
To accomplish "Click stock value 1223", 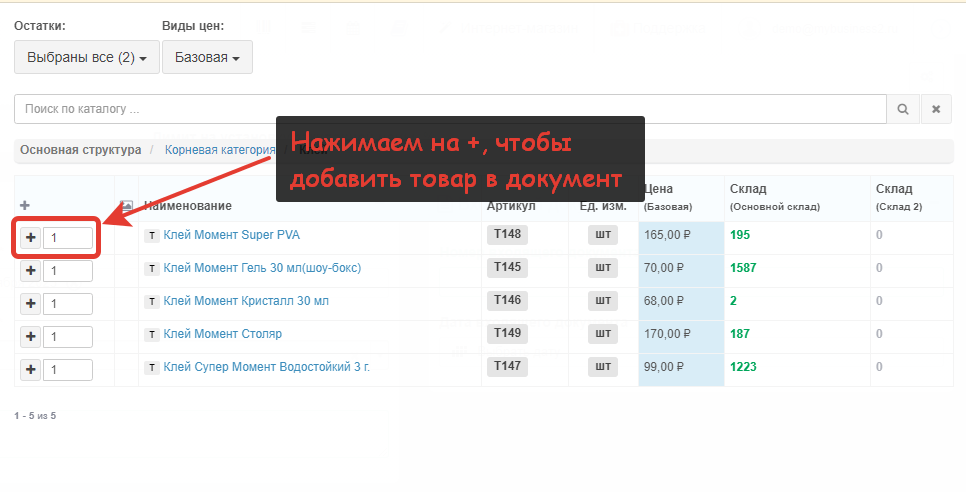I will click(x=743, y=367).
